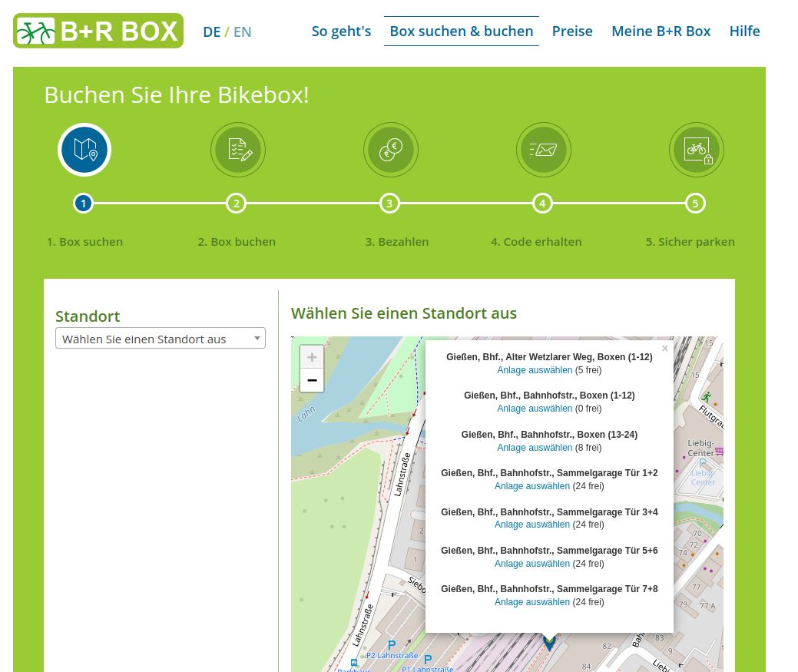Switch language to EN
The image size is (798, 672).
point(242,31)
